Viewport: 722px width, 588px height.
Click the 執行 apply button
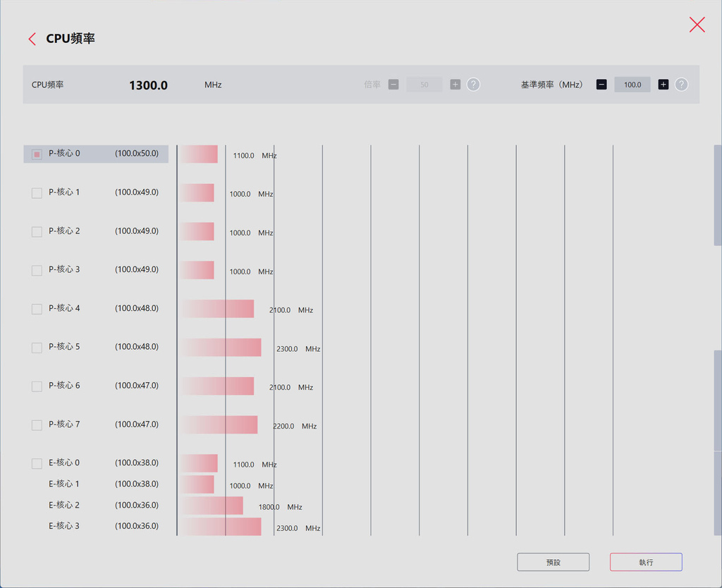[646, 562]
